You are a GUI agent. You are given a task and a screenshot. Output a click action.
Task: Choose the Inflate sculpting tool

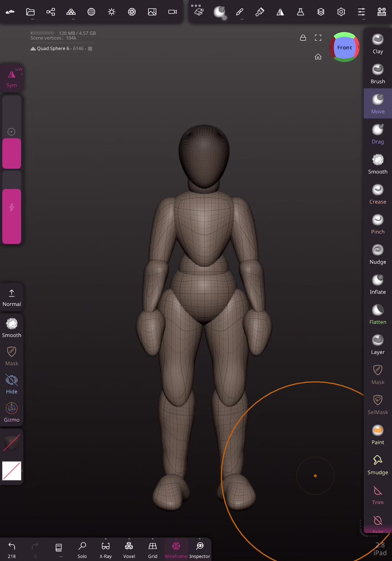coord(378,284)
